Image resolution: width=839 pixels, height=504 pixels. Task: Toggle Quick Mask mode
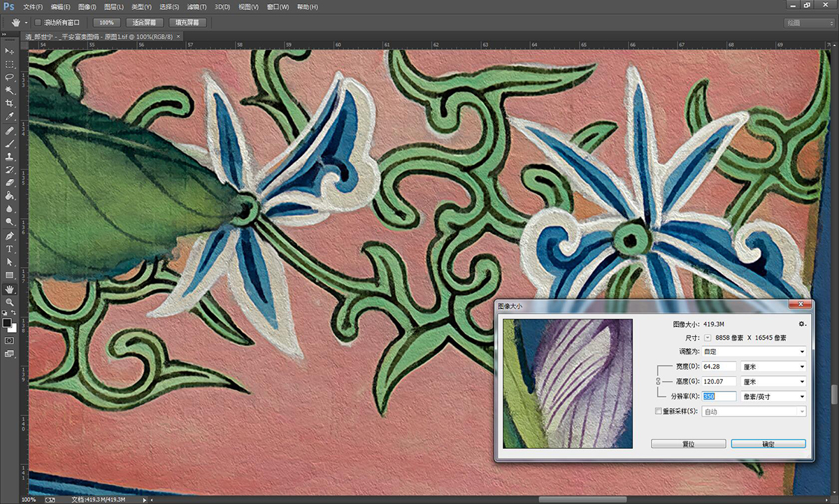[x=10, y=340]
